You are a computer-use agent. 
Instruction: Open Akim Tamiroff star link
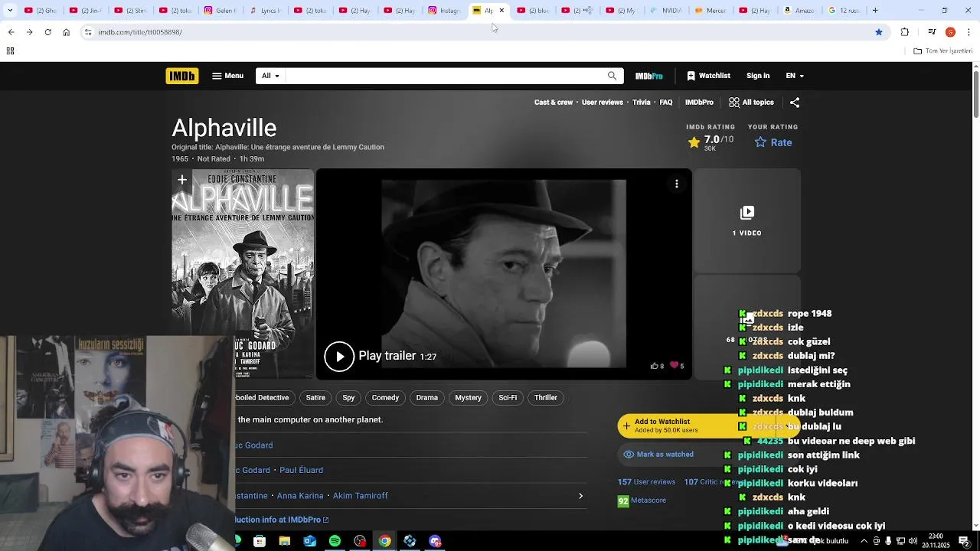pos(360,496)
